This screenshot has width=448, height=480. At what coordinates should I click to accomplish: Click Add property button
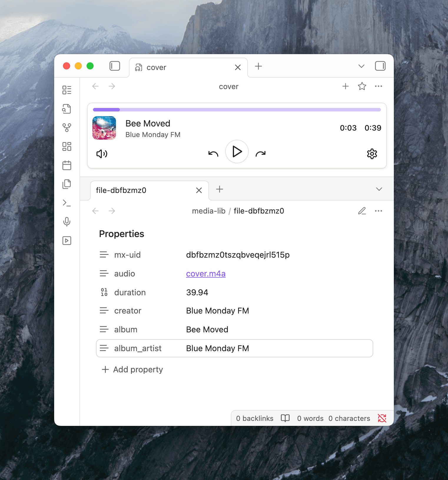[132, 370]
